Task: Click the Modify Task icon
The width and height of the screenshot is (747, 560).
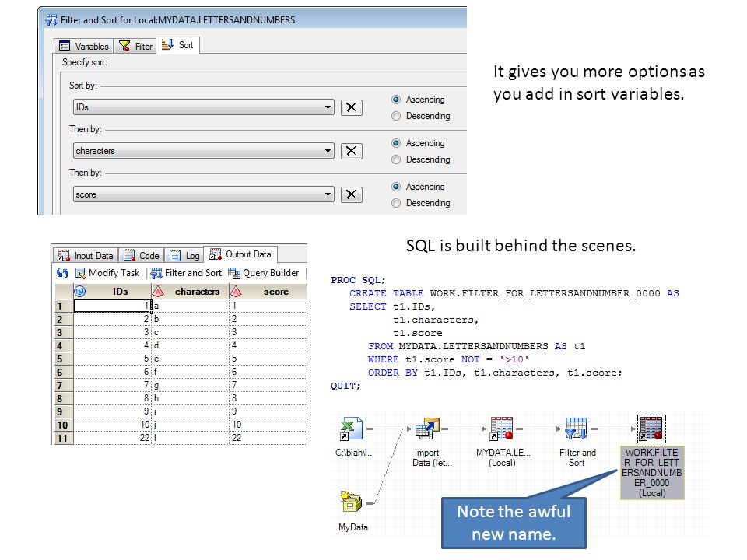Action: [x=80, y=273]
